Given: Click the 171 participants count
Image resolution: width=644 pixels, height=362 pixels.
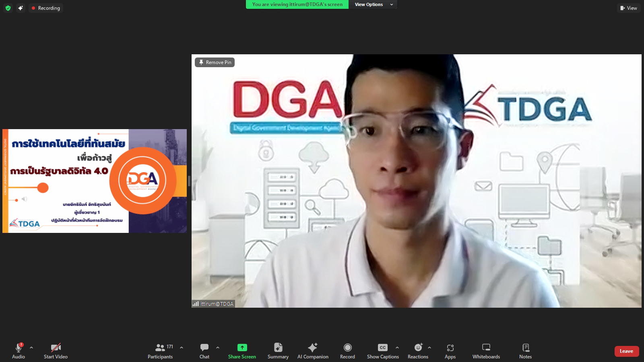Looking at the screenshot, I should pos(170,347).
